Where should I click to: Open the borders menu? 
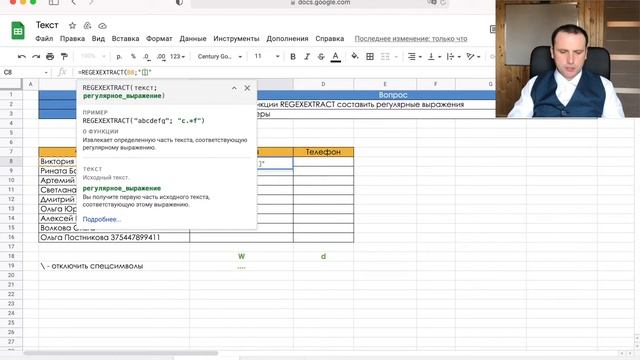click(x=370, y=57)
